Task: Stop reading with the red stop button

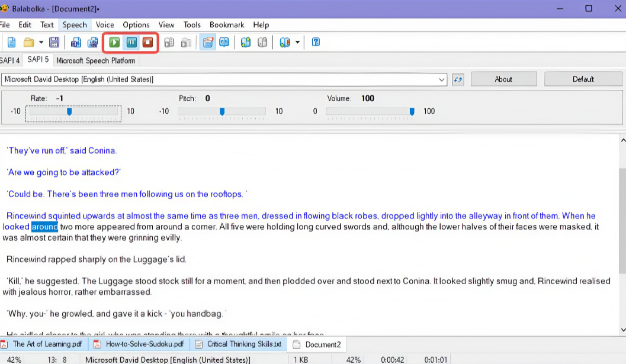Action: tap(147, 42)
